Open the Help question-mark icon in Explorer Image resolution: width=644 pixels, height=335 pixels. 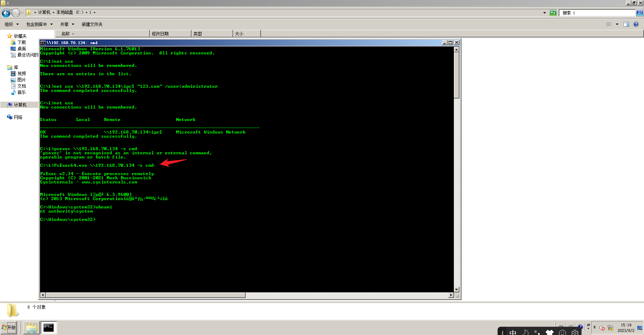pos(636,24)
